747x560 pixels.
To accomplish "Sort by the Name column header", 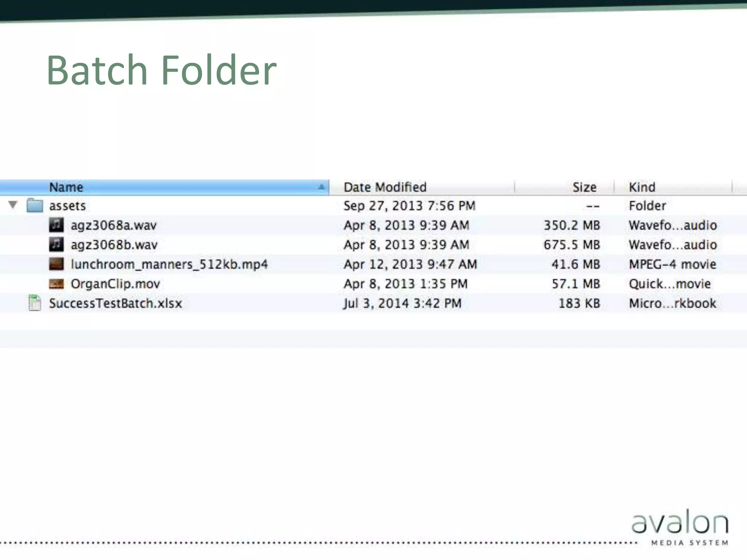I will coord(164,187).
